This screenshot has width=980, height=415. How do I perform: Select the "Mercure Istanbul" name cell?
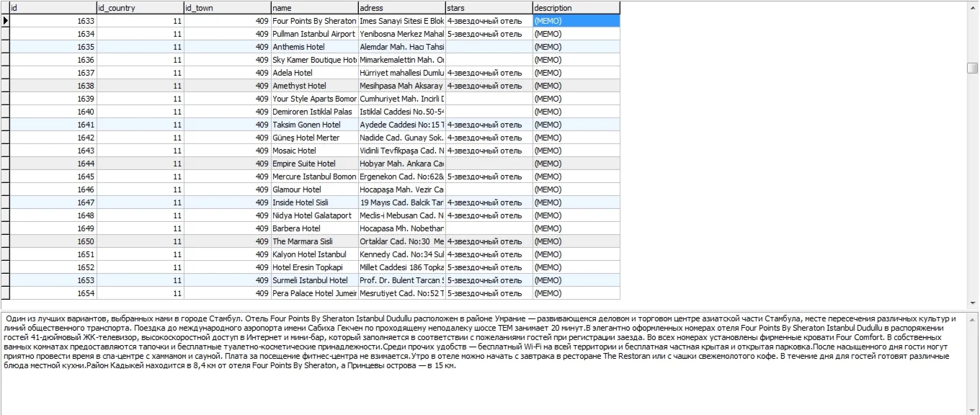tap(314, 177)
